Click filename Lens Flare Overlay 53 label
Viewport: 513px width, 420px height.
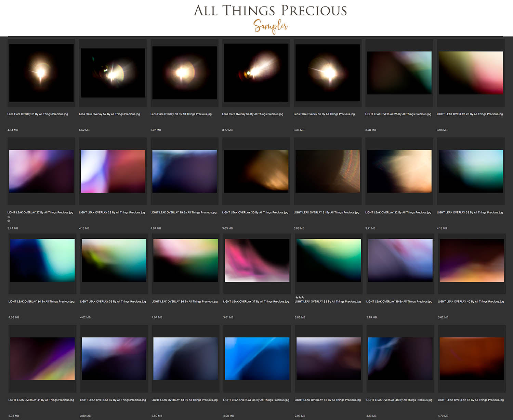pos(181,114)
